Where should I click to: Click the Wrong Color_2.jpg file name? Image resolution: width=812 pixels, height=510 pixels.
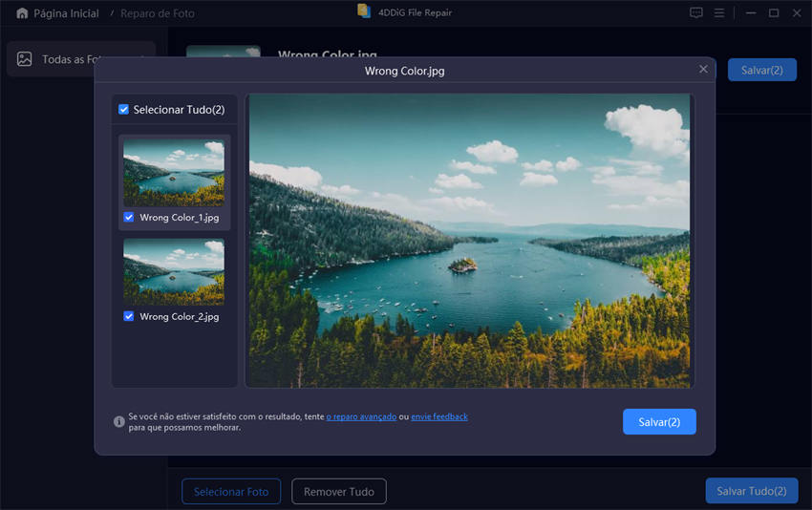180,316
